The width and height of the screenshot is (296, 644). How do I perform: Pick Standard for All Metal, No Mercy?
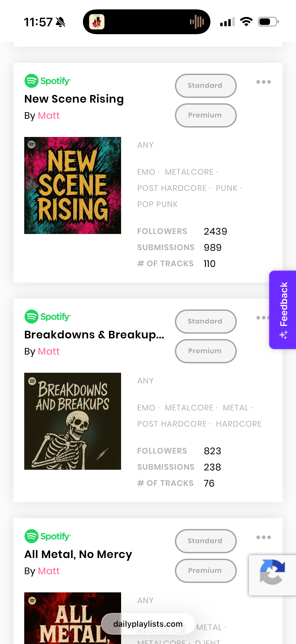coord(206,541)
